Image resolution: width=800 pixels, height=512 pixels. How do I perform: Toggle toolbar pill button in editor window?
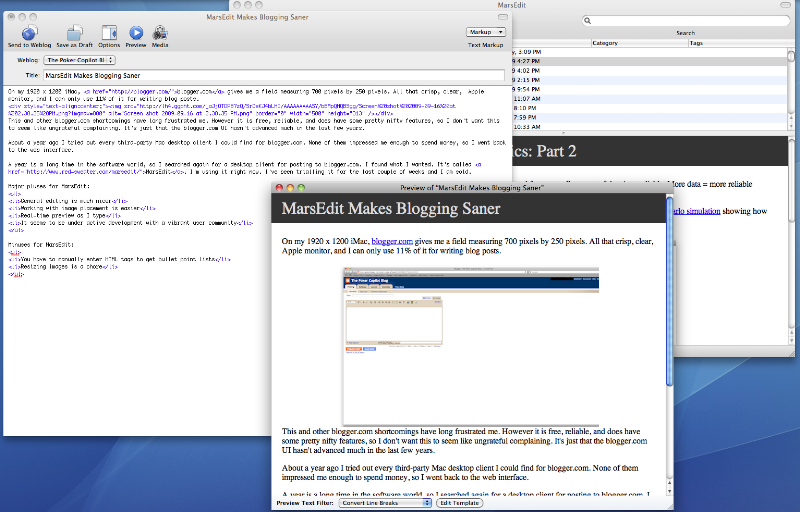pyautogui.click(x=503, y=17)
